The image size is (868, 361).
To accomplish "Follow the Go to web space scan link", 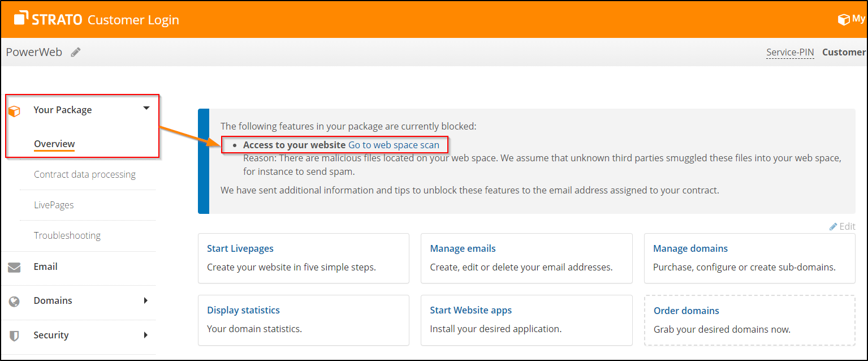I will click(394, 145).
